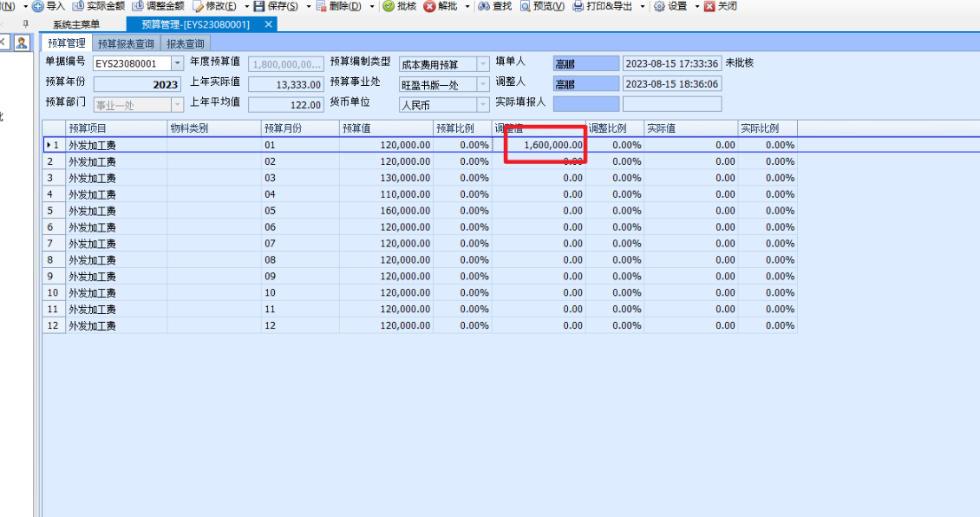The width and height of the screenshot is (980, 517).
Task: Click the 关闭 toolbar icon
Action: click(x=709, y=6)
